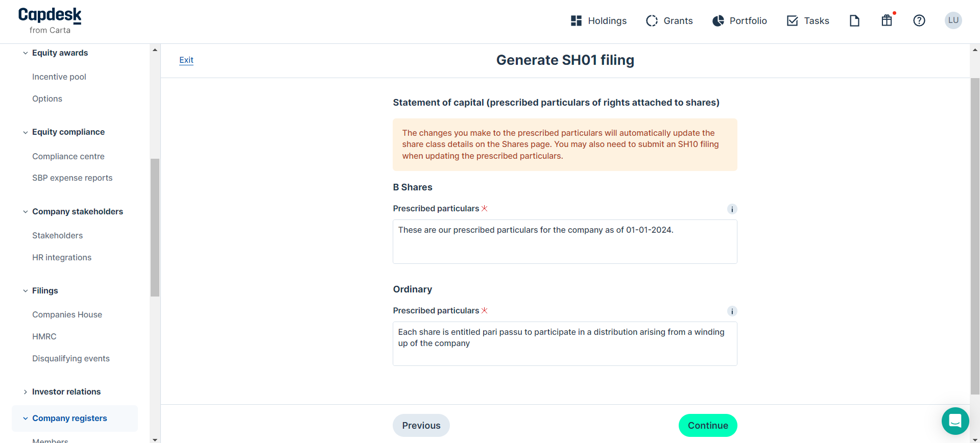
Task: Open Tasks checkbox icon in header
Action: pyautogui.click(x=792, y=21)
